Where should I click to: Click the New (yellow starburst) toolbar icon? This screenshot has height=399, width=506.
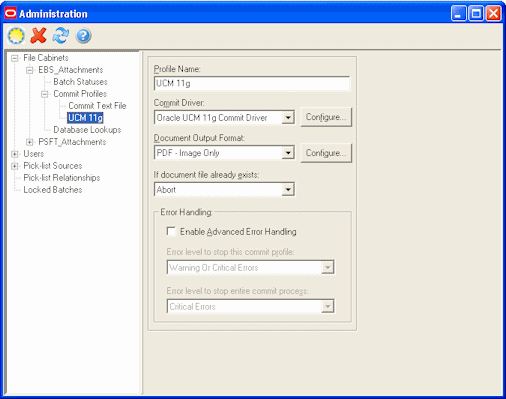pyautogui.click(x=16, y=36)
